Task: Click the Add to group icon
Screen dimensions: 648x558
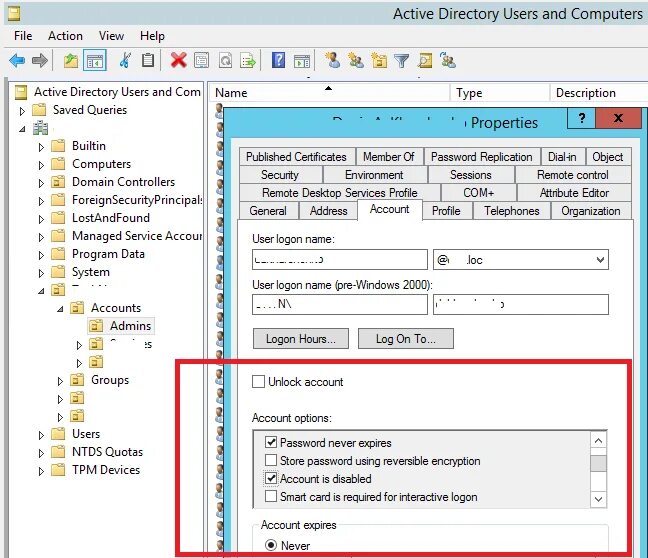Action: pos(448,60)
